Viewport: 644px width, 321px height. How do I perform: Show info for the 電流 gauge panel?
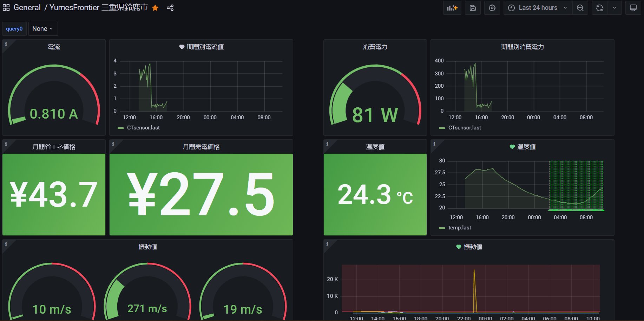click(6, 44)
